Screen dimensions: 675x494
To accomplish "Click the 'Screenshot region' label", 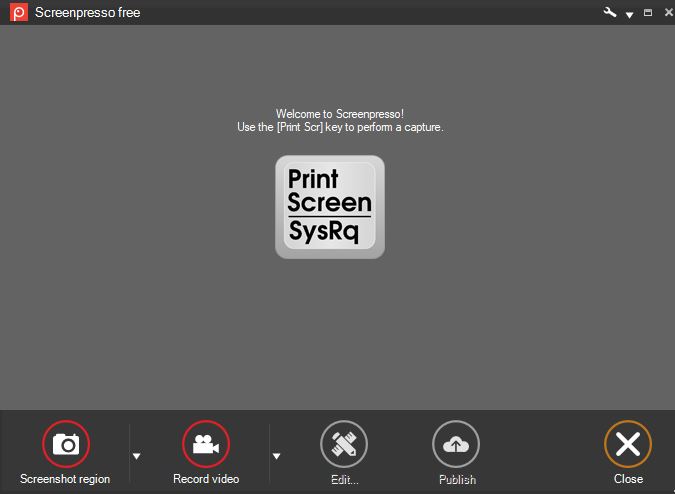I will tap(65, 479).
